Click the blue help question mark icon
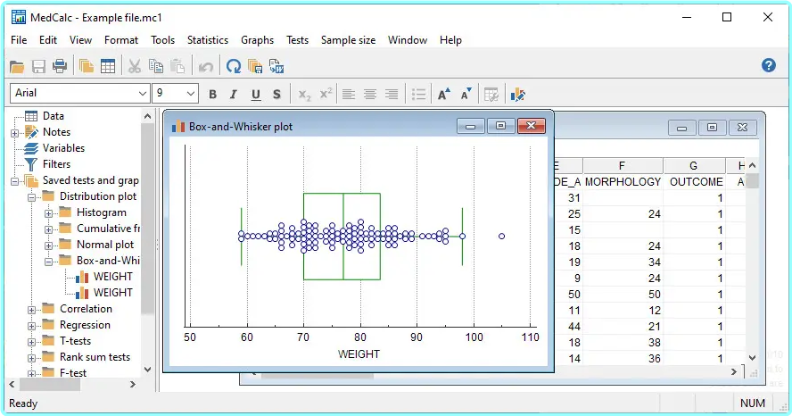This screenshot has width=792, height=416. tap(768, 66)
